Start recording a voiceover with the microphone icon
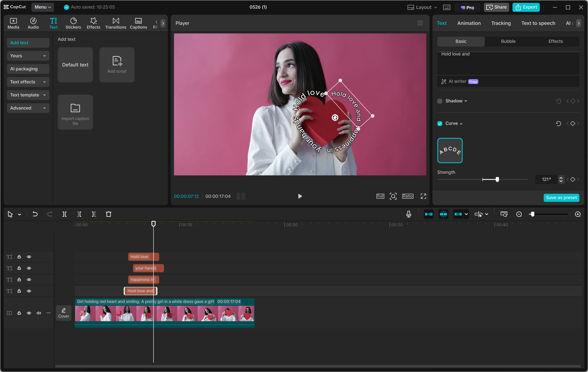 tap(408, 214)
